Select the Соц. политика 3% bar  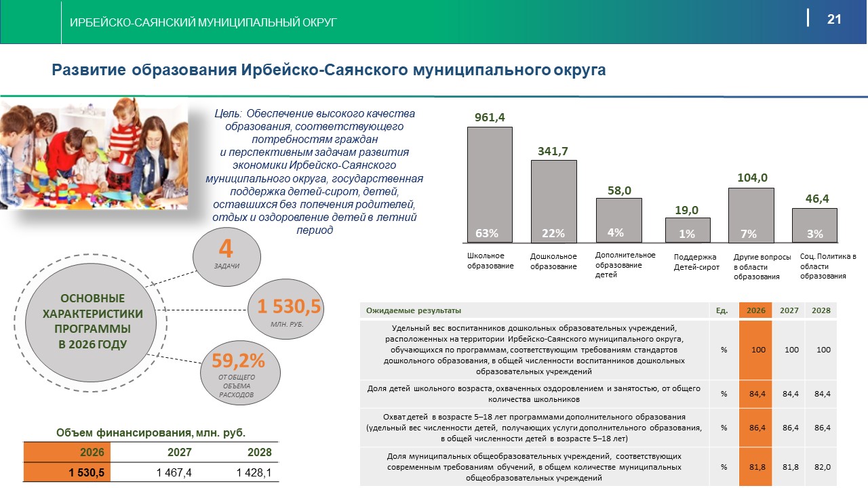[x=814, y=225]
